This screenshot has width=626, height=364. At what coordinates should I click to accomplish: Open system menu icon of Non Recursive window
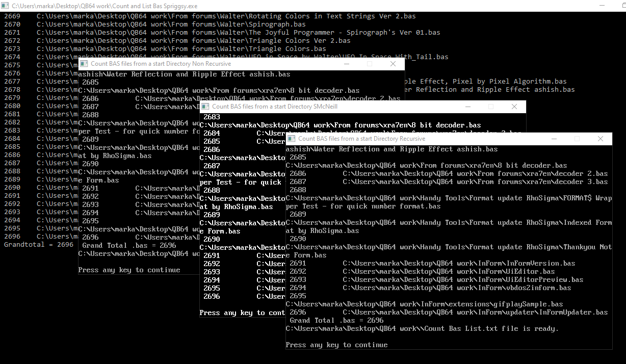click(x=84, y=64)
